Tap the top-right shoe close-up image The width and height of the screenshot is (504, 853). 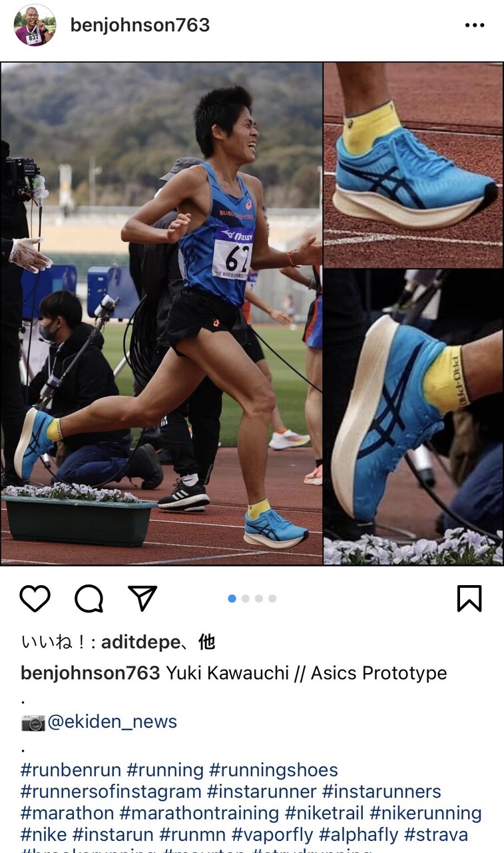pyautogui.click(x=413, y=165)
